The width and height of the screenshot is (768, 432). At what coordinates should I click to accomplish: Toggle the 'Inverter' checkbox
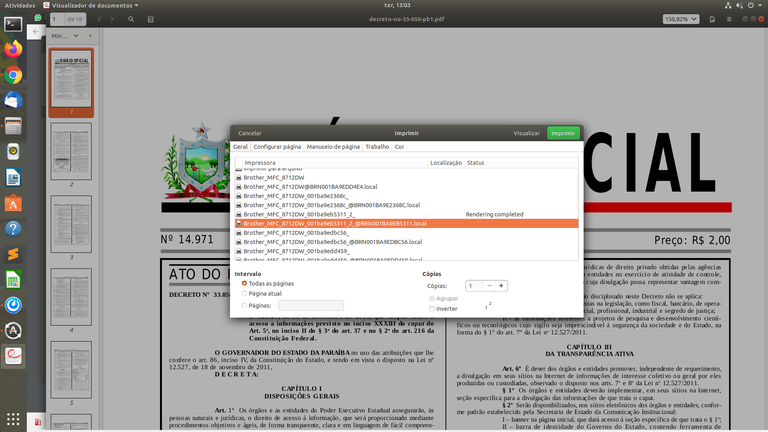point(432,309)
